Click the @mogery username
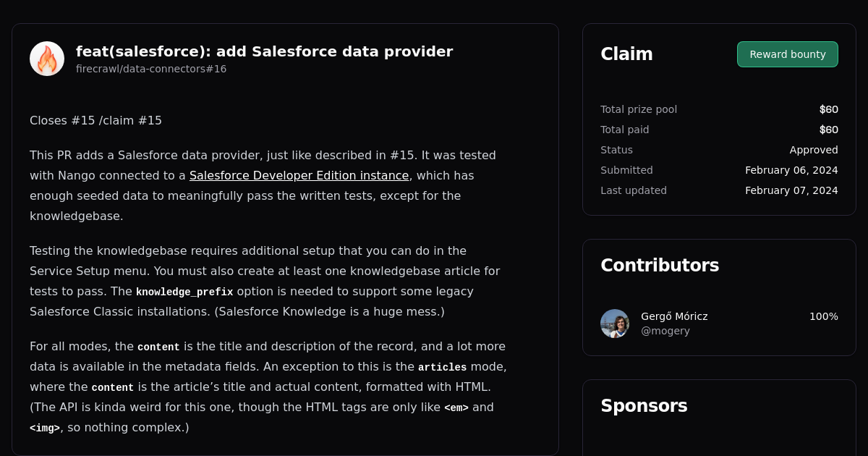This screenshot has height=456, width=868. tap(665, 331)
